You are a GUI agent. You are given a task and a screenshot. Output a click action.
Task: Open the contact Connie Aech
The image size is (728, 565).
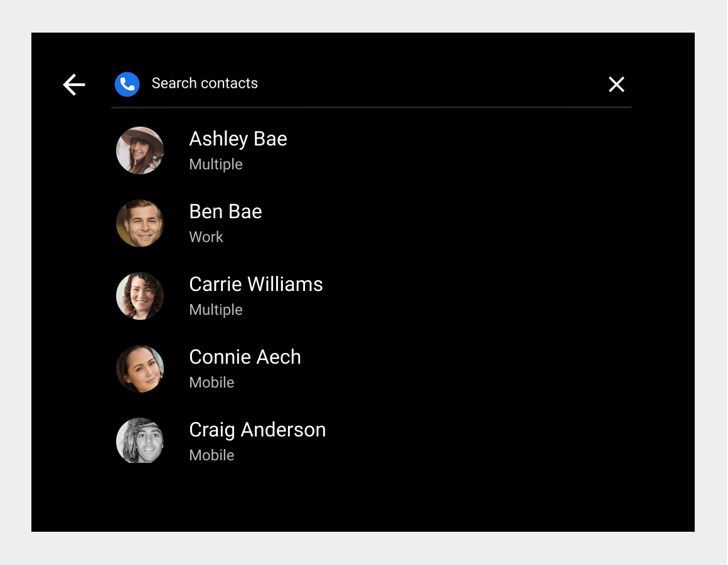click(x=245, y=357)
